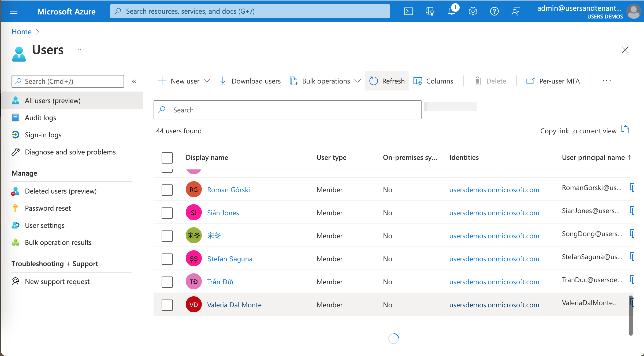Click the admin account avatar
The width and height of the screenshot is (644, 356).
(634, 11)
